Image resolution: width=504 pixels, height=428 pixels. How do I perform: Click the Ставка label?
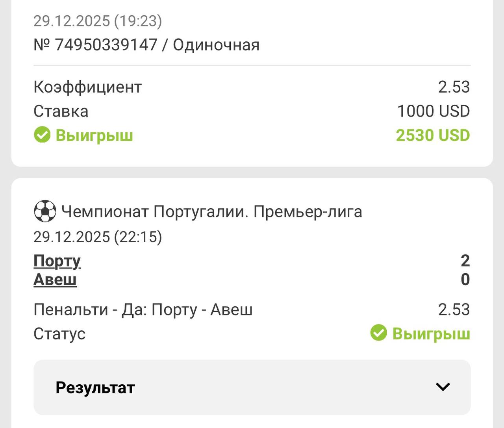coord(61,111)
